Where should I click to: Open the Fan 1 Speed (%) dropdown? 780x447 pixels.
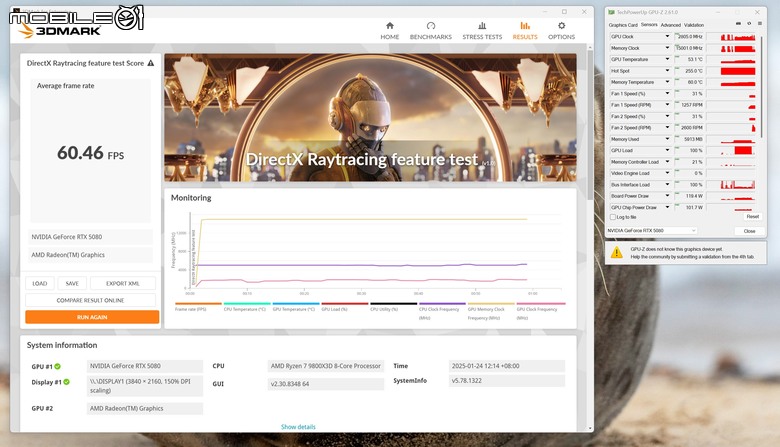(667, 94)
